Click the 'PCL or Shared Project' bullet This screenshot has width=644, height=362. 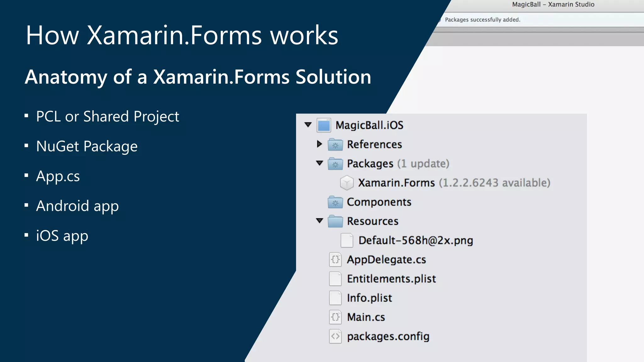pyautogui.click(x=108, y=117)
